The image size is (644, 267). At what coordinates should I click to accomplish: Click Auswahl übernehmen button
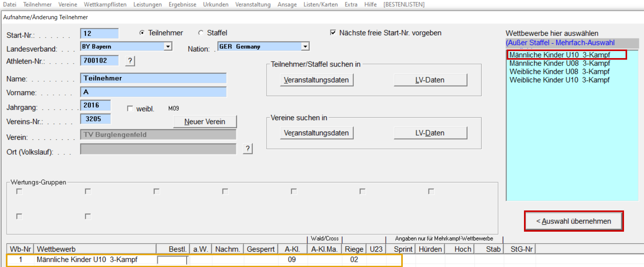pos(573,221)
